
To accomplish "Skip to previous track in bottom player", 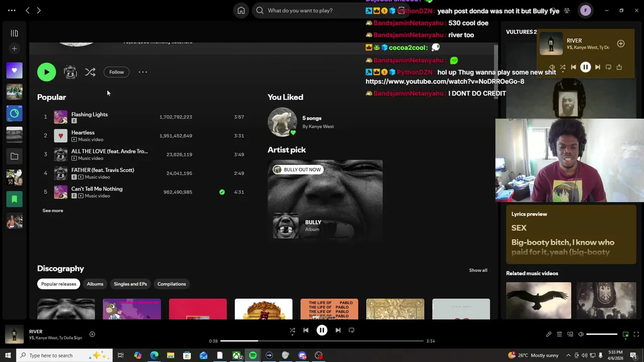I will (x=305, y=330).
